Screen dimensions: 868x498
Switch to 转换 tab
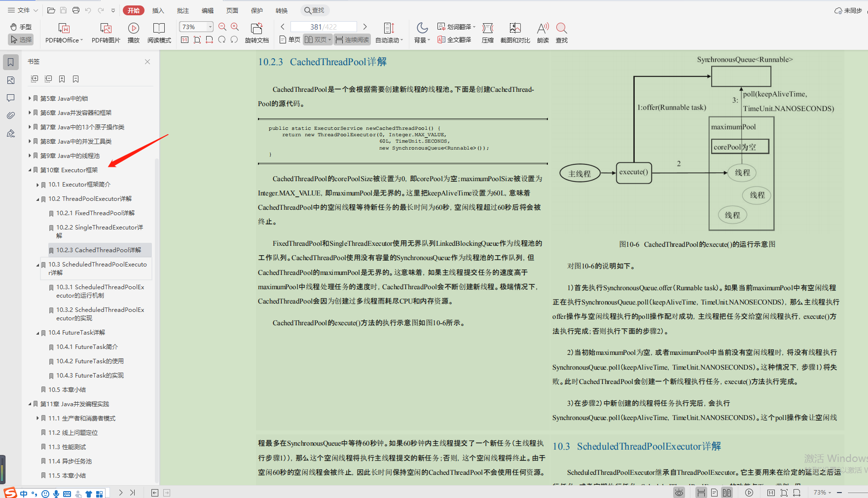coord(282,10)
